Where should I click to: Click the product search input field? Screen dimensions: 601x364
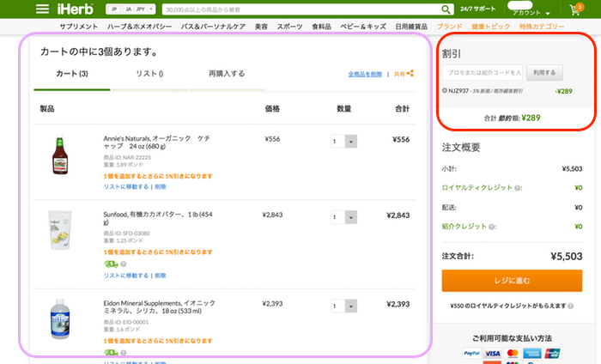300,9
